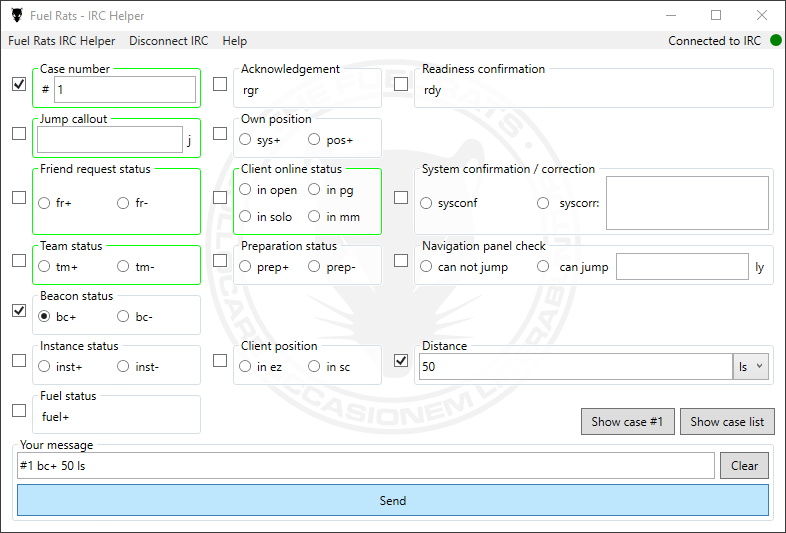
Task: Click the Show case #1 button
Action: tap(628, 422)
